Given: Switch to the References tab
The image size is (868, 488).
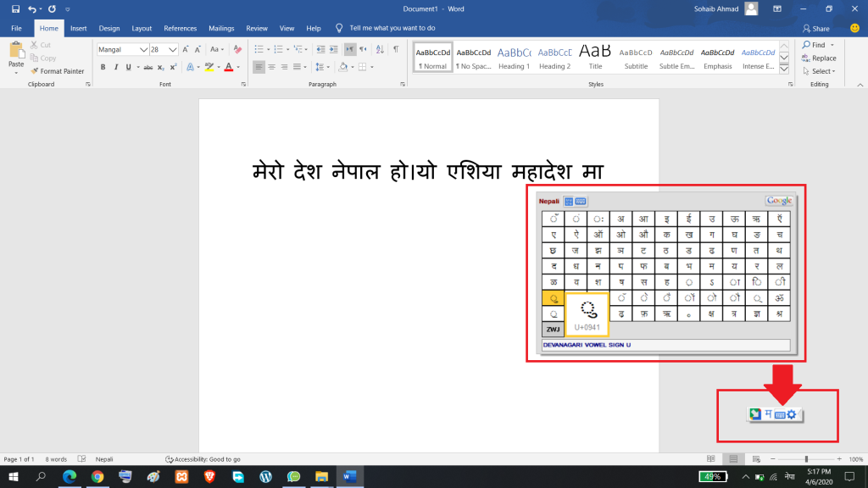Looking at the screenshot, I should tap(180, 28).
